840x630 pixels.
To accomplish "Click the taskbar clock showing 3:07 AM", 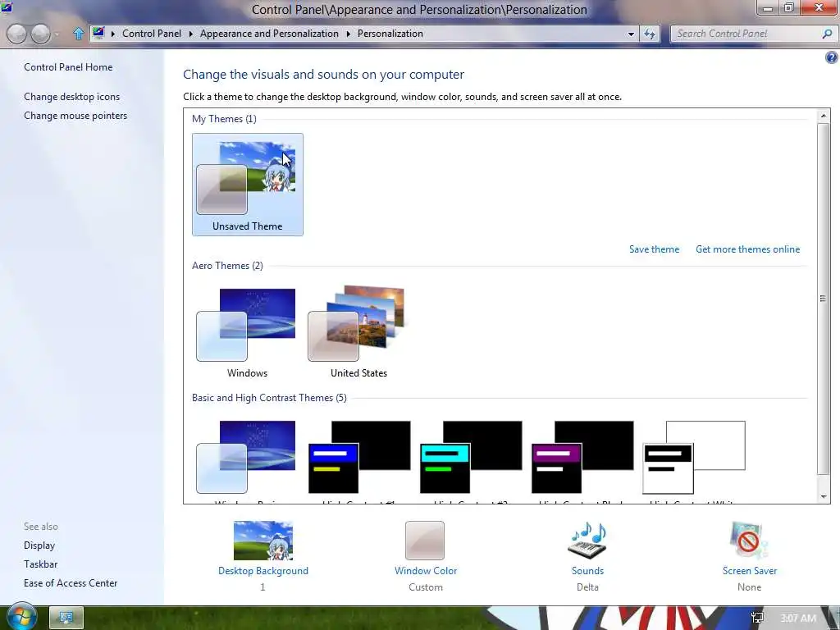I will click(x=798, y=619).
